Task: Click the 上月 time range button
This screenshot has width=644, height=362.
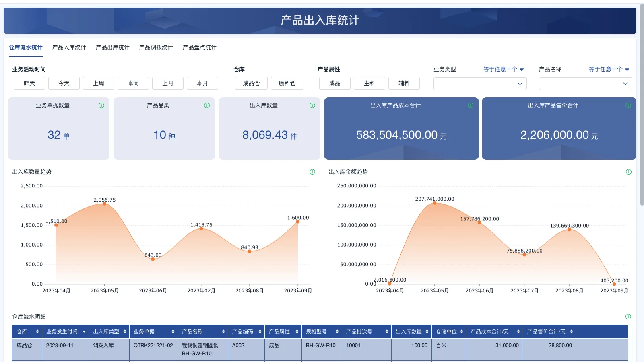Action: 168,83
